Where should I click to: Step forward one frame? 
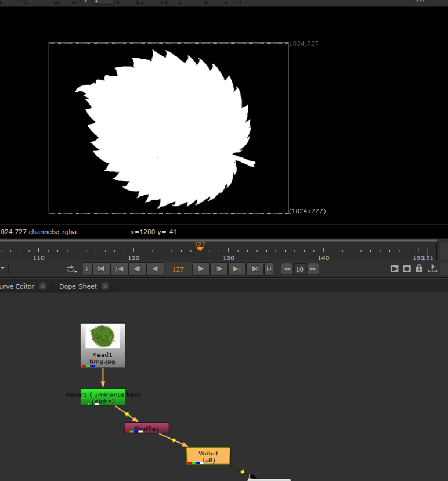click(x=219, y=269)
